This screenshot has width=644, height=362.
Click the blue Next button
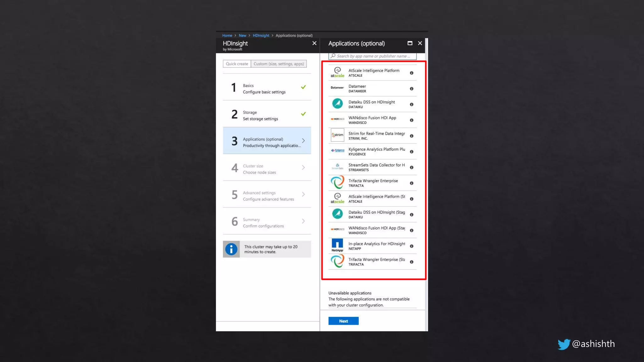click(343, 321)
